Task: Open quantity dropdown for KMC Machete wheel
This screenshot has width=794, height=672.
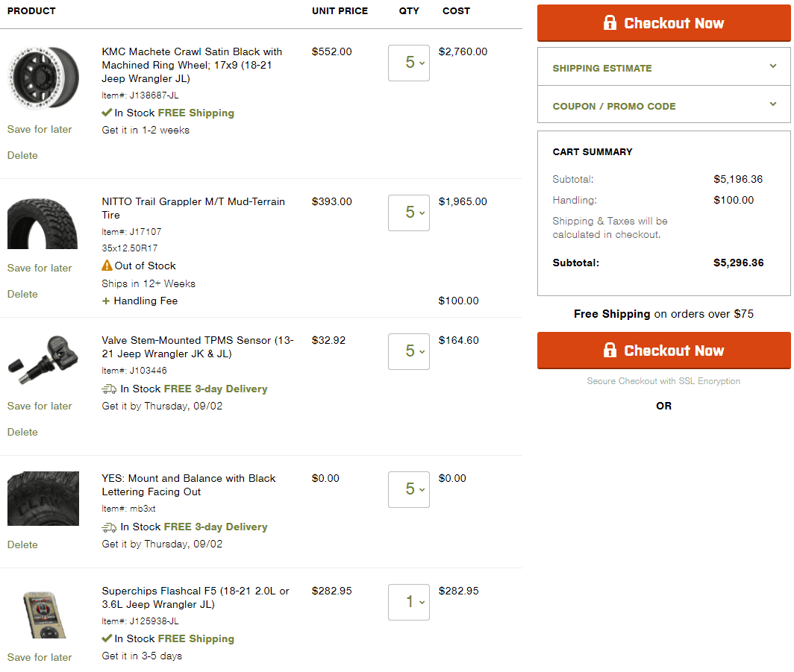Action: point(409,63)
